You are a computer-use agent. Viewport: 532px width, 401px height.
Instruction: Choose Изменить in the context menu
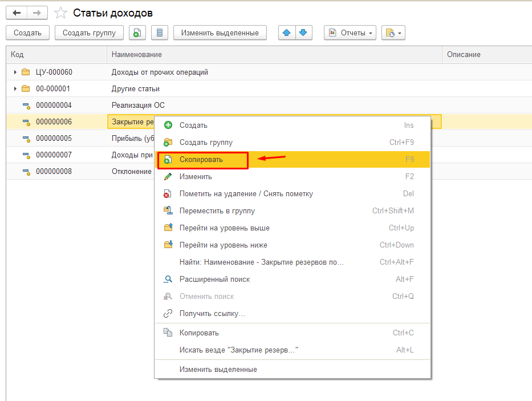(293, 177)
